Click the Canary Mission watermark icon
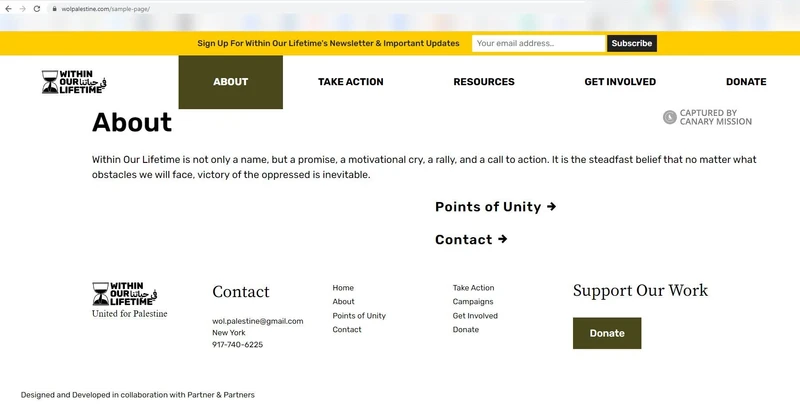The height and width of the screenshot is (408, 800). coord(670,118)
